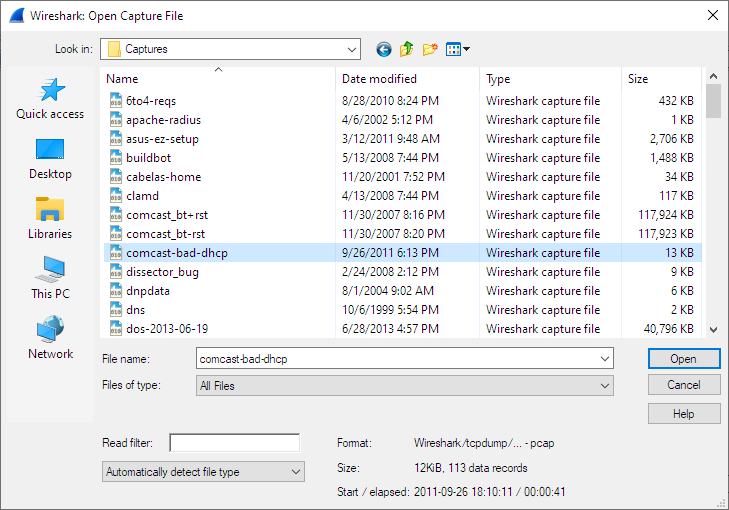The height and width of the screenshot is (510, 729).
Task: Expand the File name dropdown
Action: (x=604, y=358)
